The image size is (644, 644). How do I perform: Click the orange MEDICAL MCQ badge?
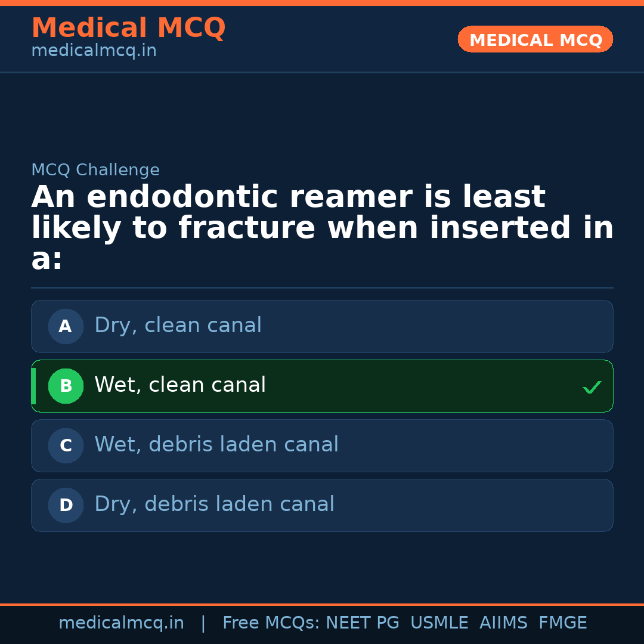(x=535, y=39)
